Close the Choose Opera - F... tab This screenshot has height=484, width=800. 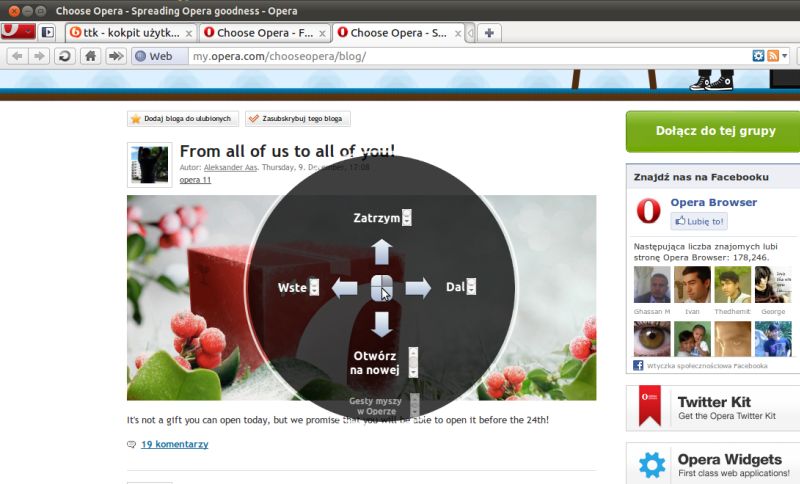click(x=322, y=33)
